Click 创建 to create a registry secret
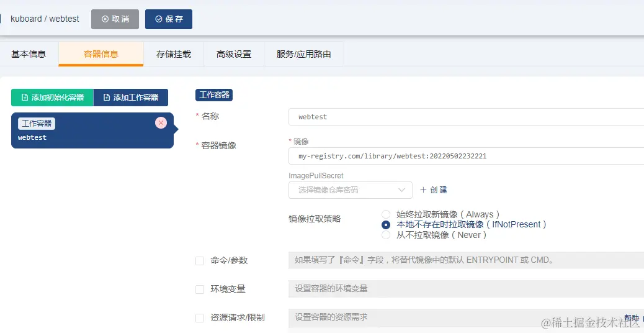Image resolution: width=644 pixels, height=333 pixels. click(x=434, y=190)
